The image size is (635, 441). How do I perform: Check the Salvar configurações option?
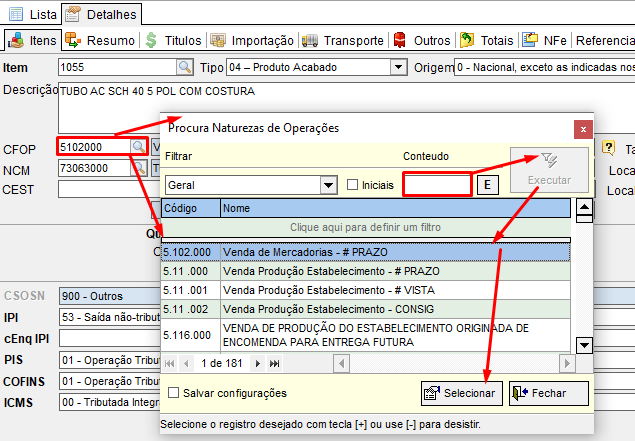174,393
